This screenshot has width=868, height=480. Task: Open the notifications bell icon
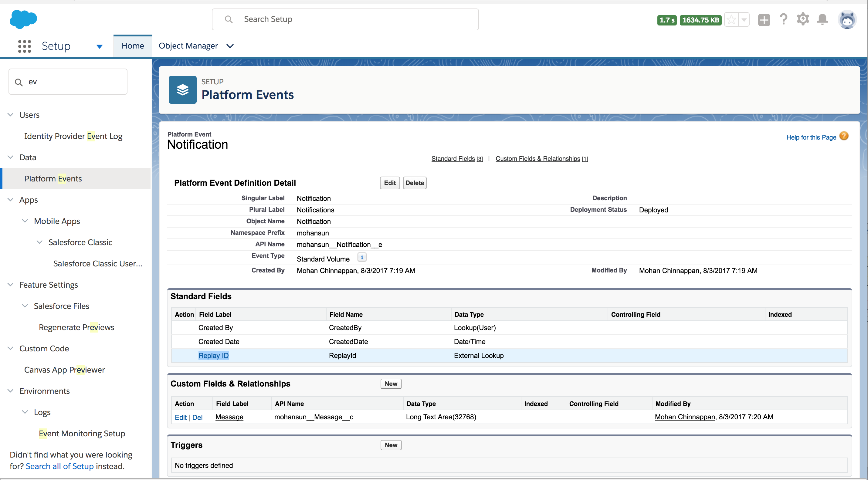point(822,19)
